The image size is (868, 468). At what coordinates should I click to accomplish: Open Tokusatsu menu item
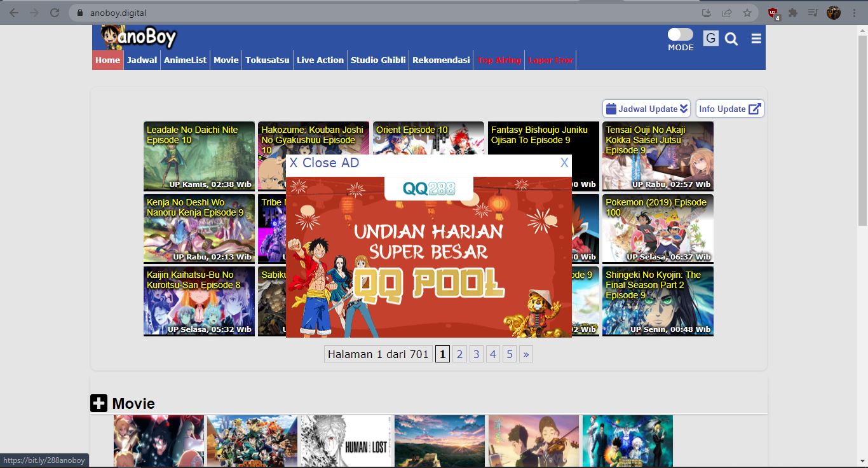click(268, 60)
